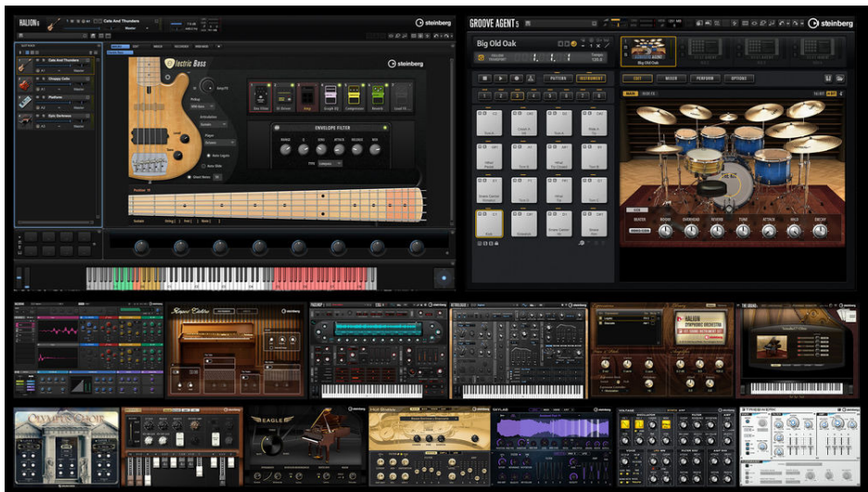Viewport: 868px width, 492px height.
Task: Toggle the Ghost Notes option
Action: coord(189,177)
